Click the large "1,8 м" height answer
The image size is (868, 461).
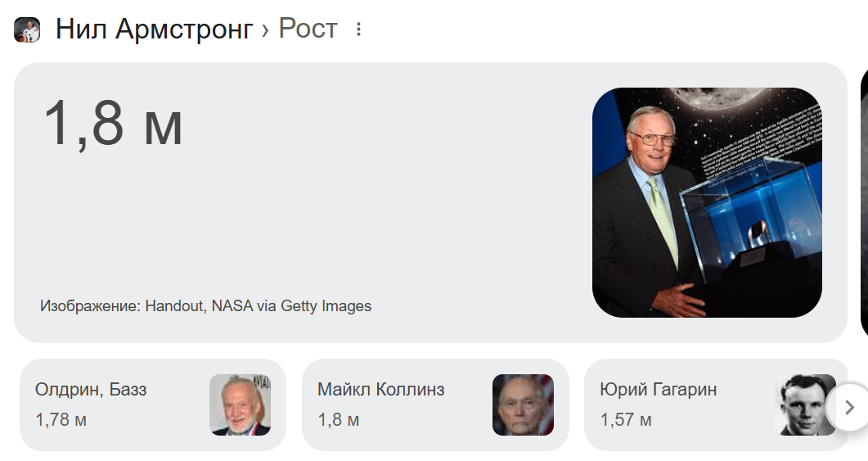[113, 123]
